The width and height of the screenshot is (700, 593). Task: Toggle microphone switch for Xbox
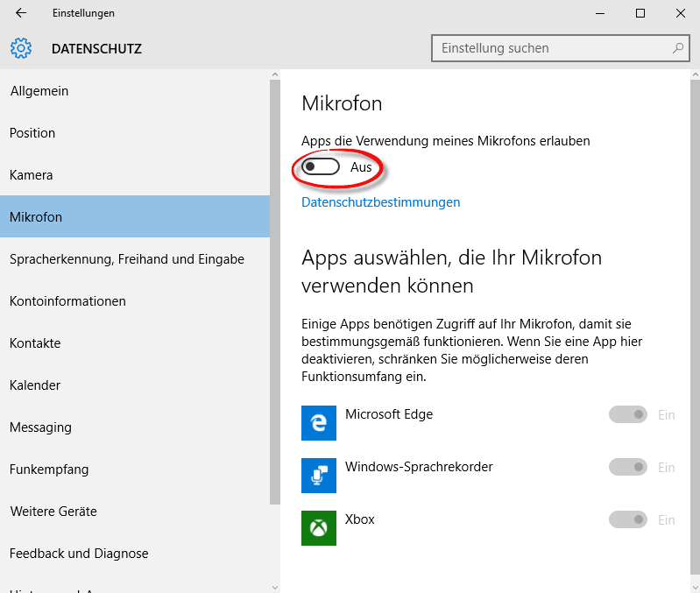click(628, 520)
